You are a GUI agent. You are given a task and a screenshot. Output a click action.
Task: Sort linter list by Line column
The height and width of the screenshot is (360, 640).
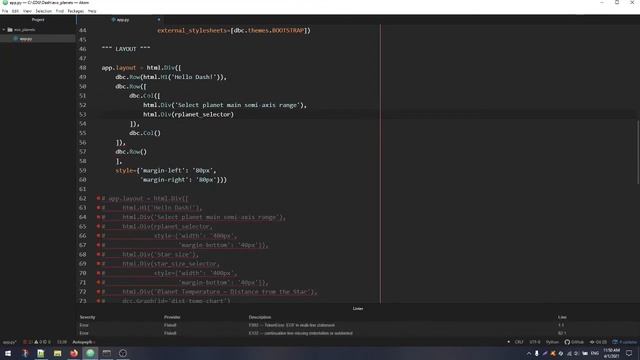click(562, 317)
